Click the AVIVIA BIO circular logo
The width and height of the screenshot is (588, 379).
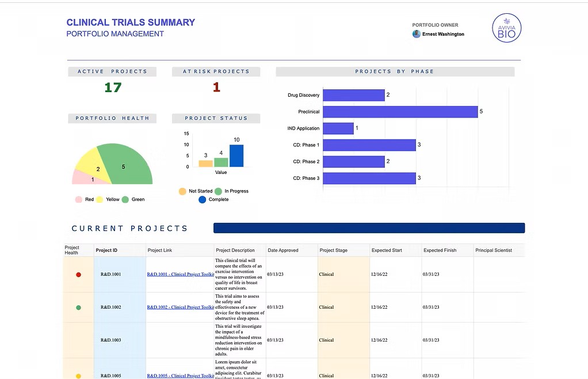506,28
